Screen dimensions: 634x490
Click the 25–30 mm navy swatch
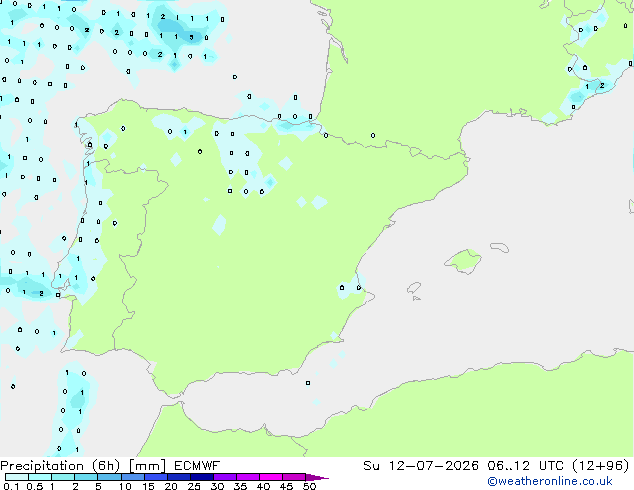click(201, 477)
